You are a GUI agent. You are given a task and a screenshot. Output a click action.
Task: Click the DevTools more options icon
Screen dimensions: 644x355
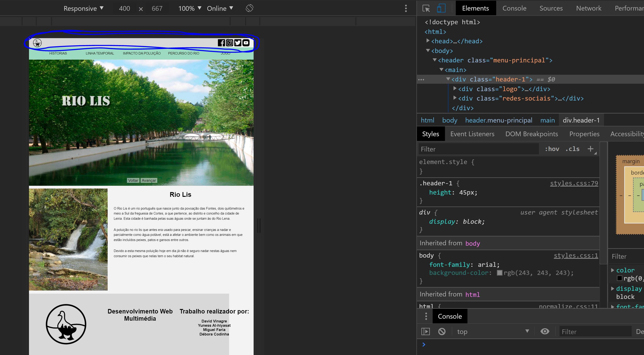click(x=406, y=8)
